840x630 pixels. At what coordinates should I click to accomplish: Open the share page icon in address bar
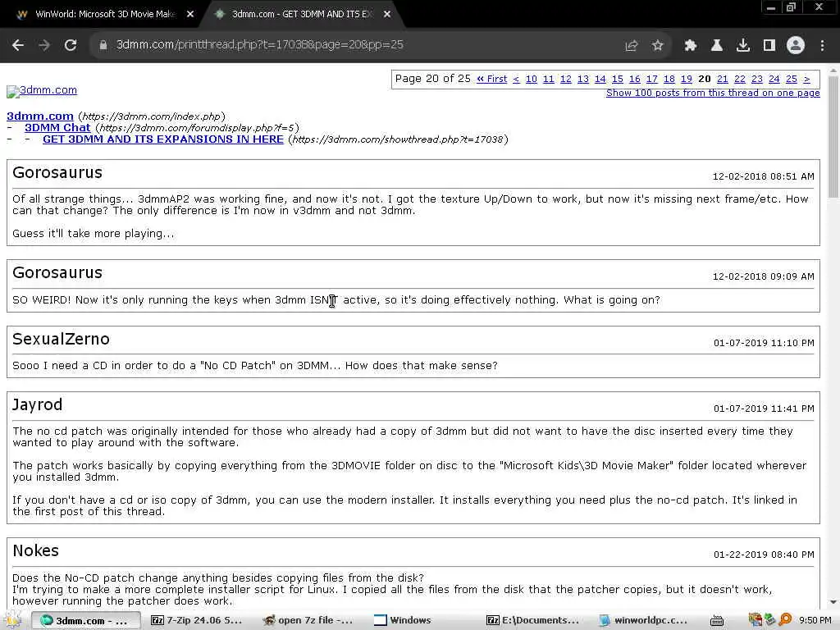point(632,46)
